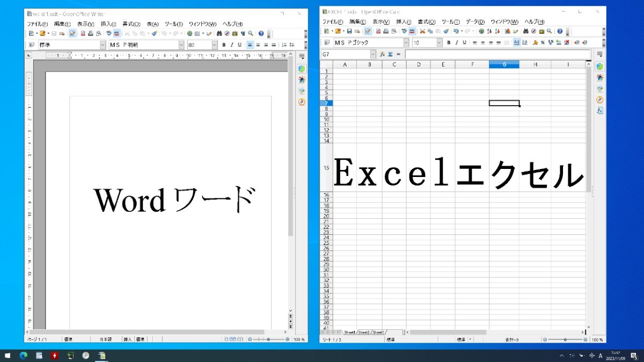
Task: Click Show Draw Functions icon in Writer
Action: coord(209,33)
